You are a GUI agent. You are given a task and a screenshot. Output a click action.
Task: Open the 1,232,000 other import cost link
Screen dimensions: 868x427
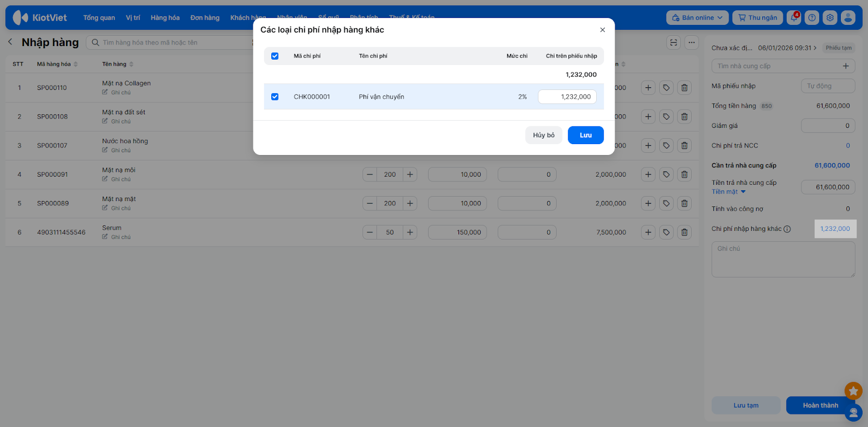(835, 229)
